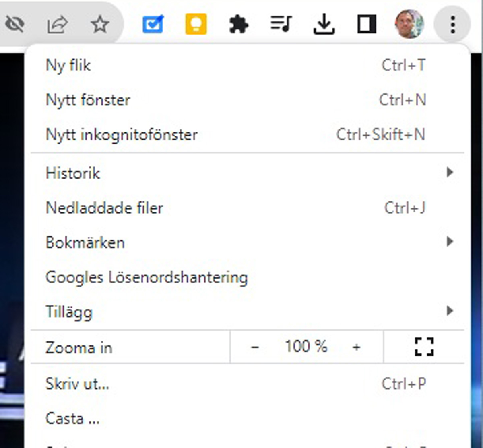This screenshot has width=483, height=448.
Task: Select Nytt inkognitofönster from the menu
Action: 121,135
